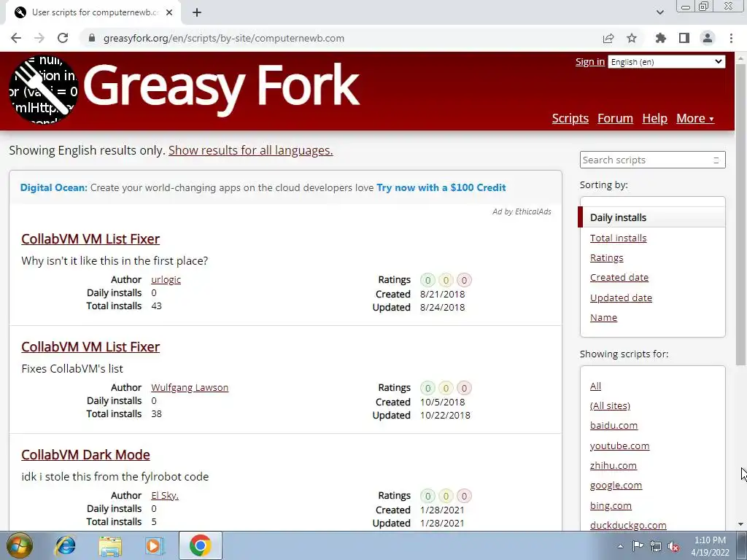747x560 pixels.
Task: Click the search field submit icon
Action: tap(716, 160)
